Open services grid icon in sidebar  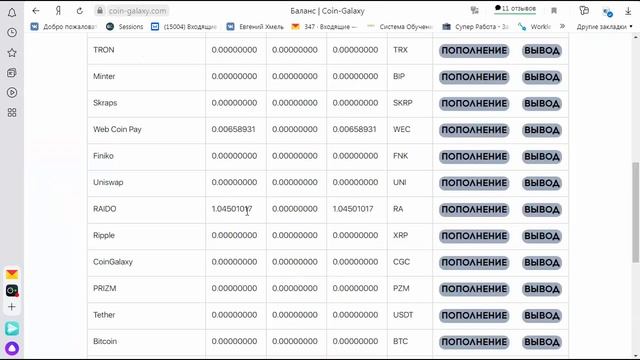click(x=12, y=113)
